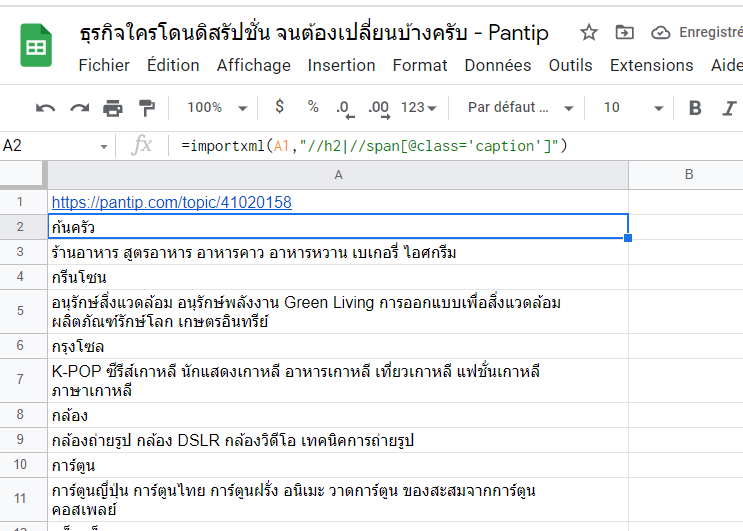The height and width of the screenshot is (531, 743).
Task: Select cell A2 containing ก้นครัว
Action: [x=338, y=227]
